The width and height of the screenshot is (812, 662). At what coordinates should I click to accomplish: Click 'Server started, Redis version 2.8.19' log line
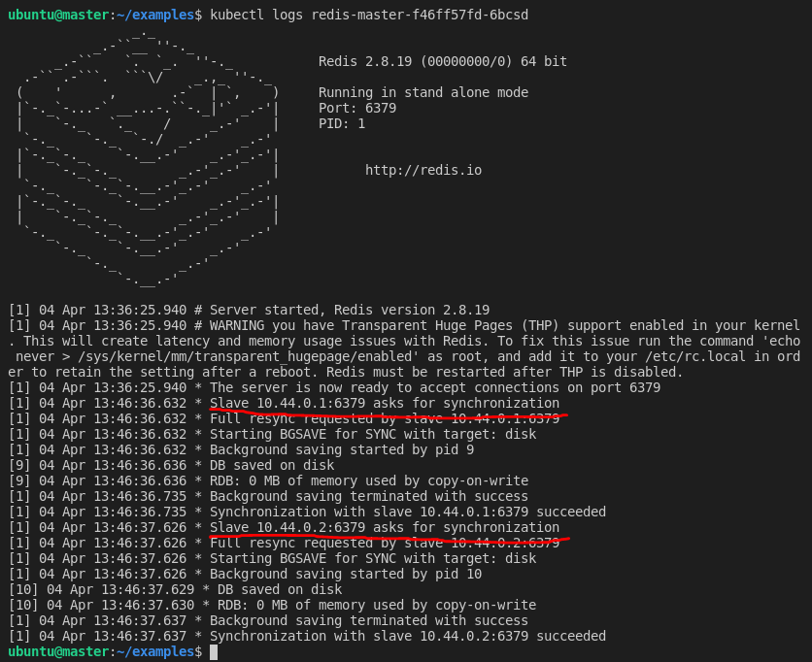(x=249, y=310)
